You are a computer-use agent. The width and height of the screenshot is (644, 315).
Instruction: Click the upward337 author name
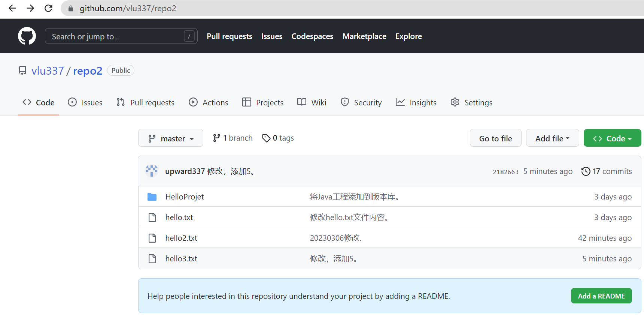185,171
